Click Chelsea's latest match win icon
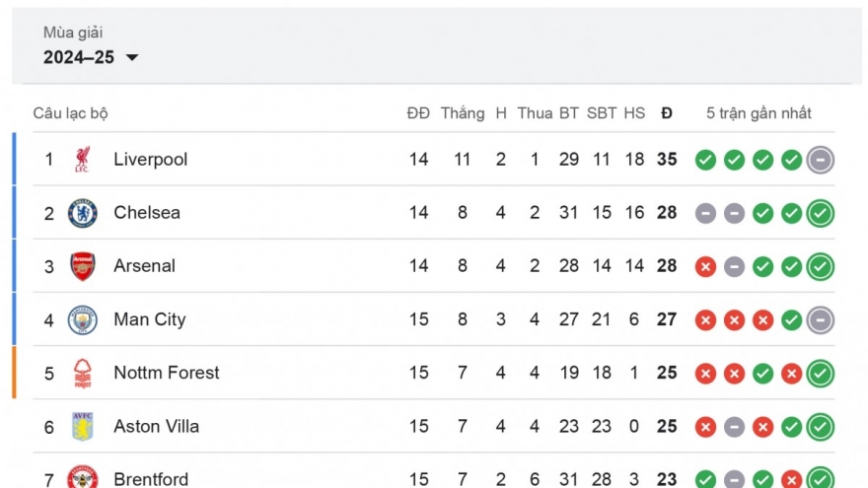868x488 pixels. click(x=821, y=213)
